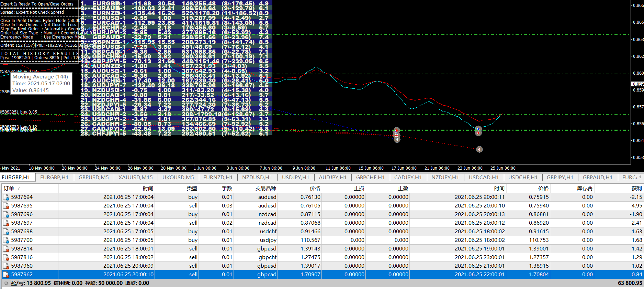Click the order icon beside ticket 5987697
This screenshot has width=644, height=289.
(x=6, y=223)
